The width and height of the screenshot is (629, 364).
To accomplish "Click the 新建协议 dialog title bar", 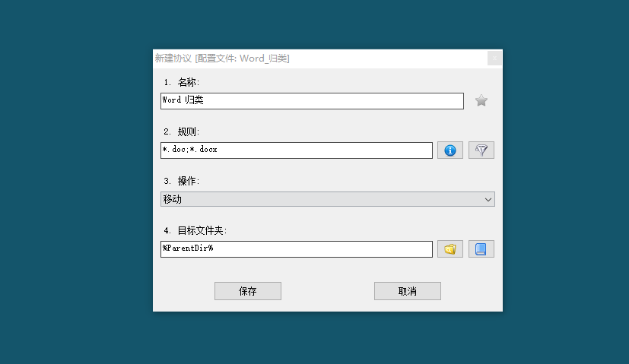I will tap(321, 59).
